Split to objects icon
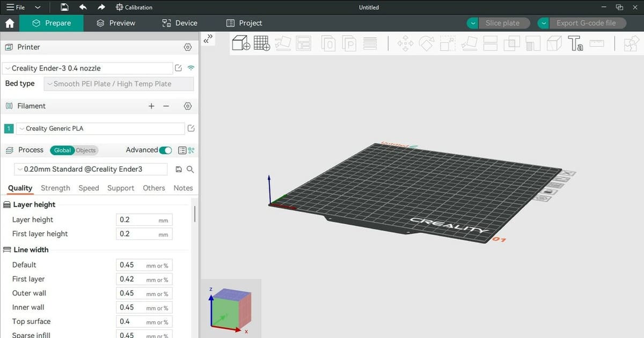The image size is (644, 338). (328, 43)
